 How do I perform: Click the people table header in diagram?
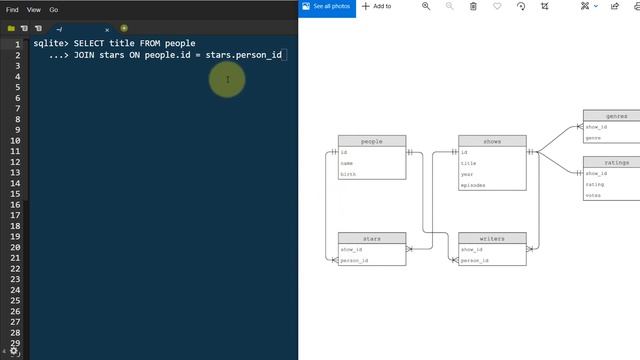click(372, 141)
